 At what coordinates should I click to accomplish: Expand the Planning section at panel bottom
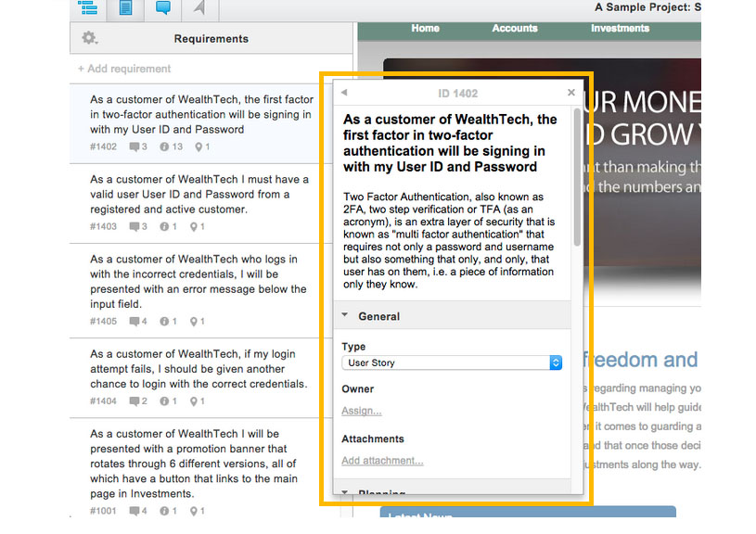coord(345,492)
